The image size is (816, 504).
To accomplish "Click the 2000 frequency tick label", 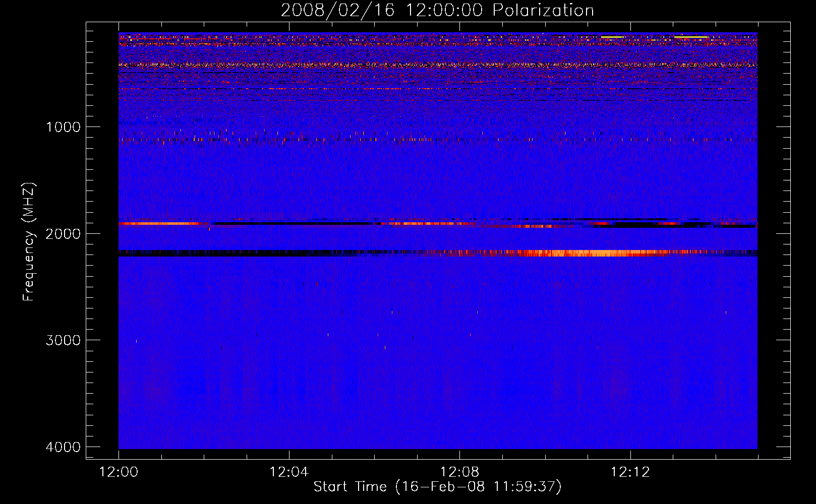I will (x=63, y=234).
